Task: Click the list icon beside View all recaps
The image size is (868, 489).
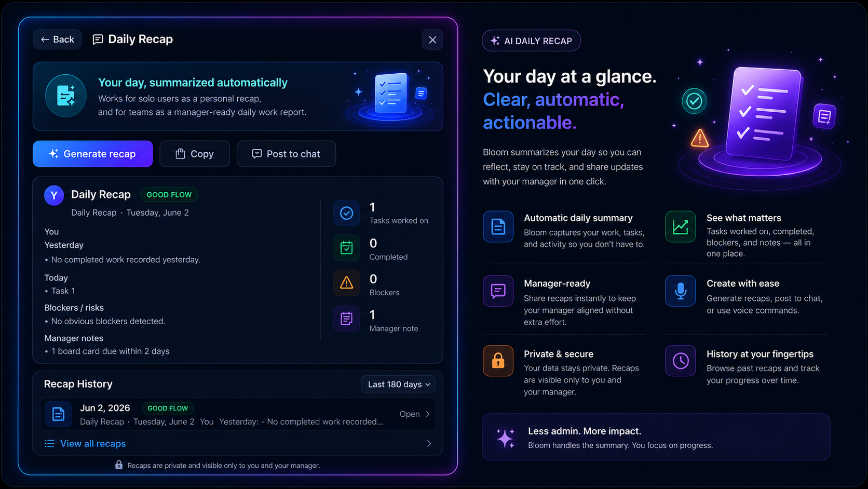Action: 49,444
